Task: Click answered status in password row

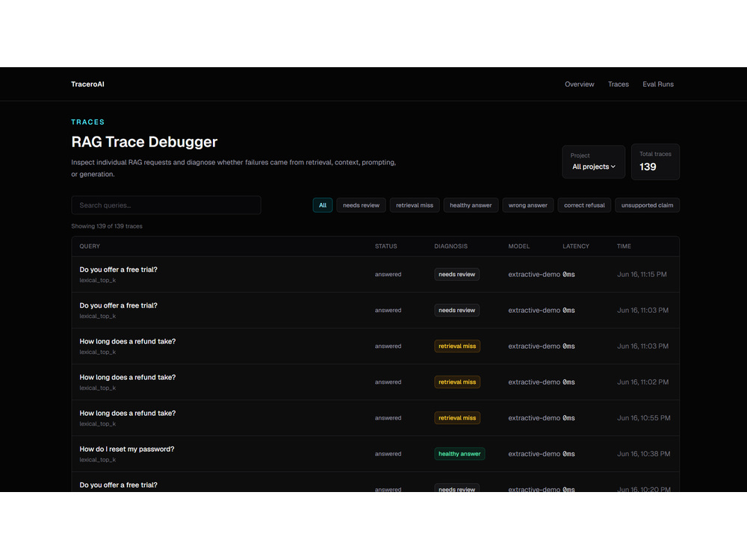Action: (388, 454)
